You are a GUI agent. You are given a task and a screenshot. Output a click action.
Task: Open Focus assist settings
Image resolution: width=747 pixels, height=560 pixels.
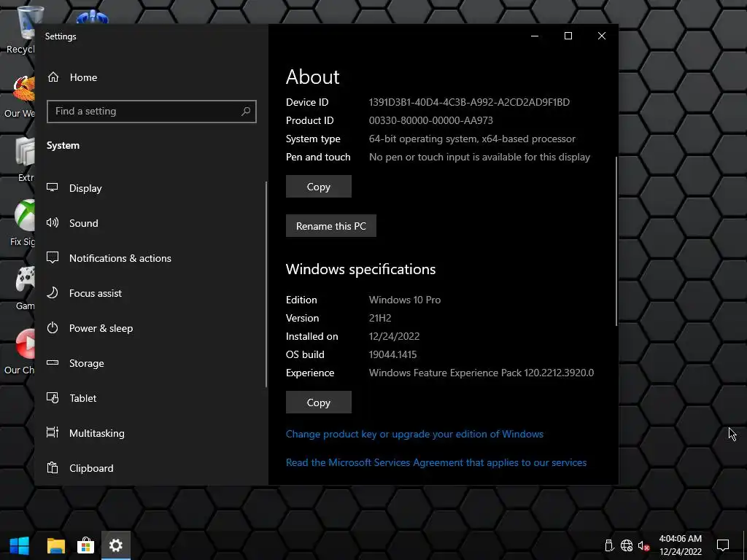(x=152, y=293)
